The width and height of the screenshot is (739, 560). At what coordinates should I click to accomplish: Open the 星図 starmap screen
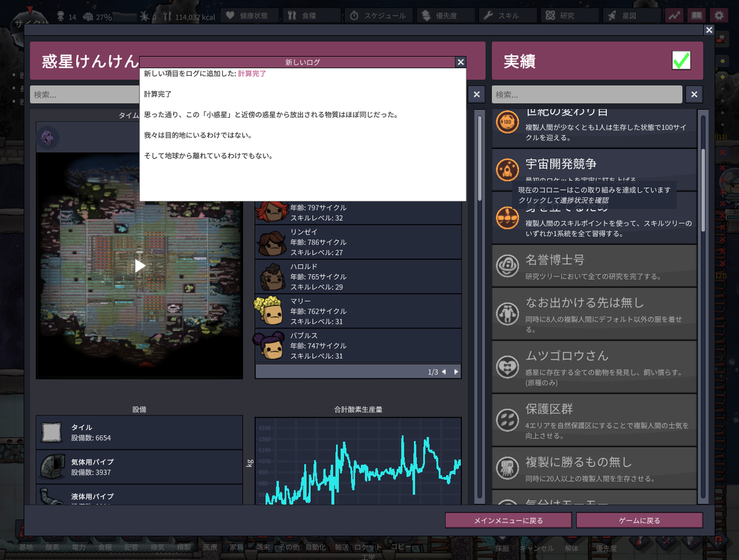point(631,15)
